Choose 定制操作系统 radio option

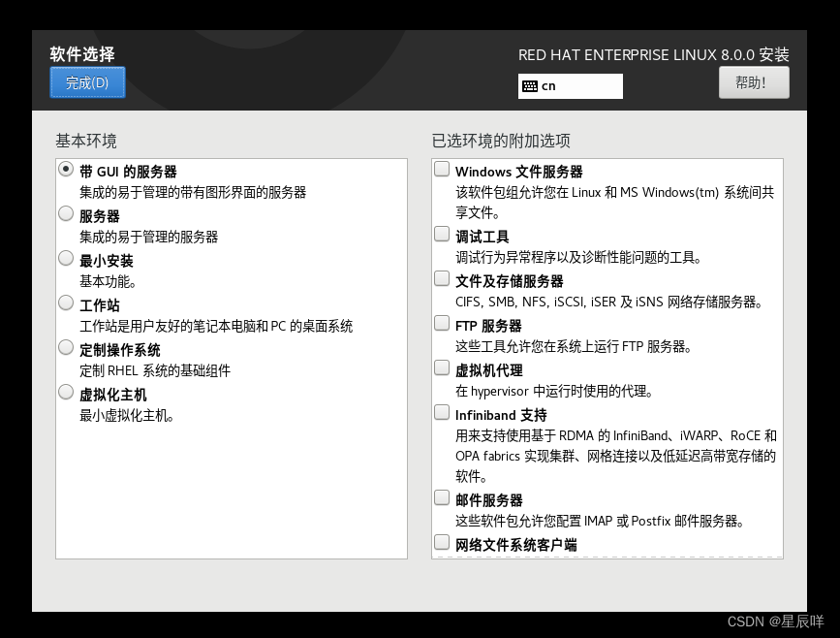(66, 348)
